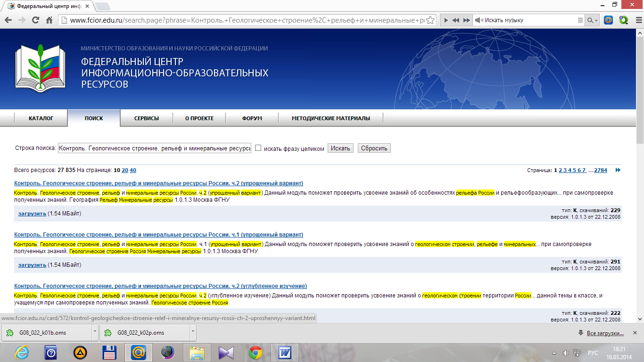Go to the browser home page icon
Screen dimensions: 644x362
[49, 20]
